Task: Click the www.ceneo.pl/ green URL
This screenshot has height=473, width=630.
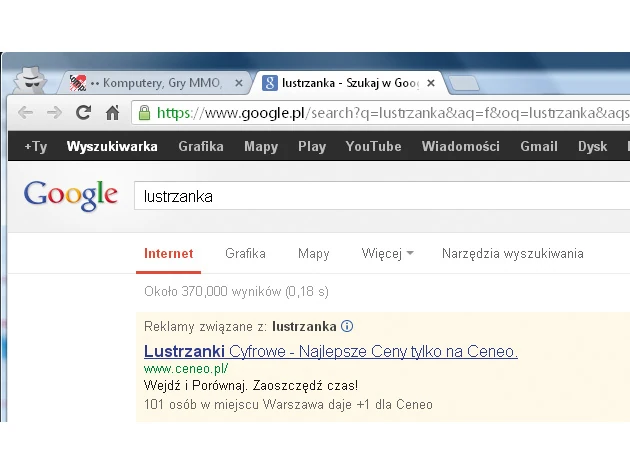Action: pos(186,369)
